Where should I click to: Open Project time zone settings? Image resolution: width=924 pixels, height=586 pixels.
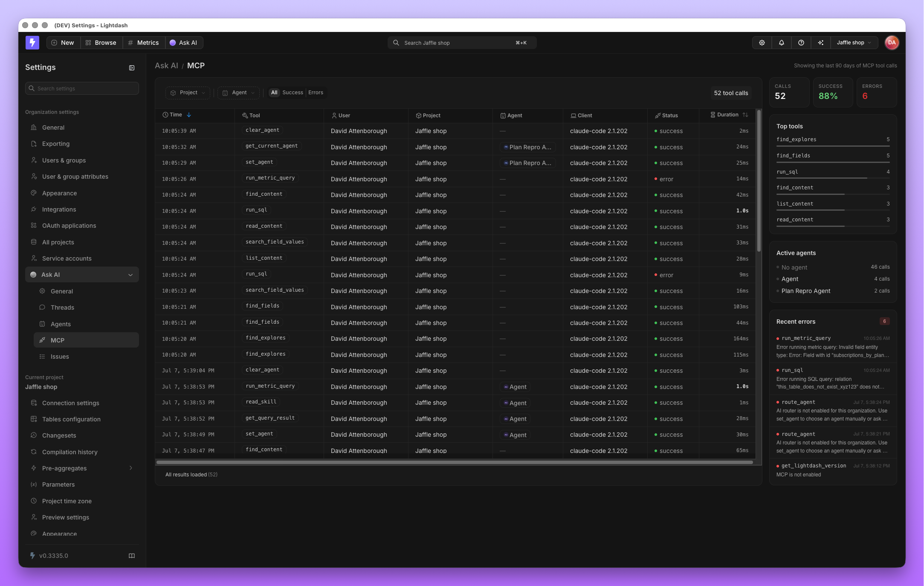tap(82, 501)
